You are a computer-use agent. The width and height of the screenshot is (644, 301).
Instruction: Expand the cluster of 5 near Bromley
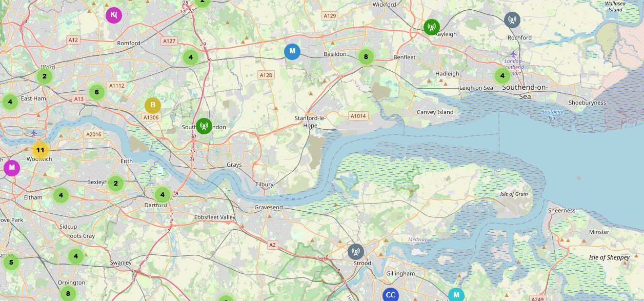[11, 263]
